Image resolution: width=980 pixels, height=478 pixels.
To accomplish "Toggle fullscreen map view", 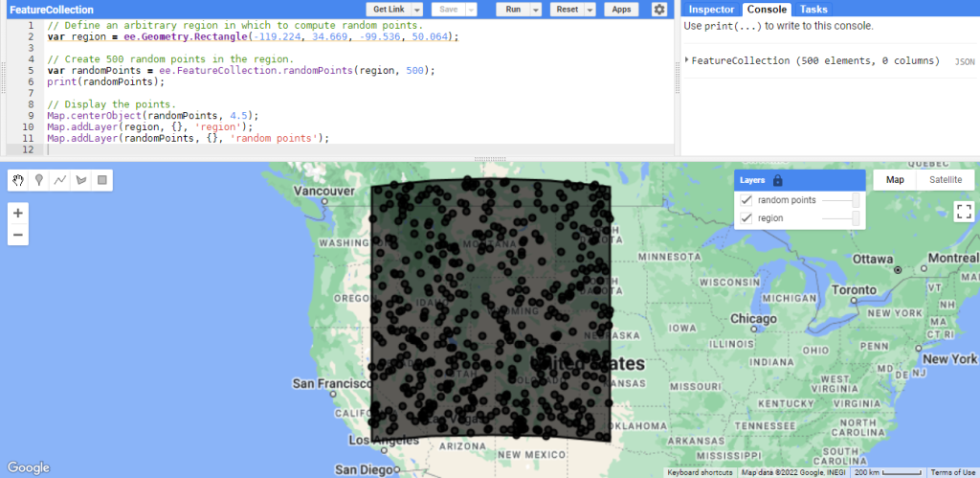I will pos(964,212).
